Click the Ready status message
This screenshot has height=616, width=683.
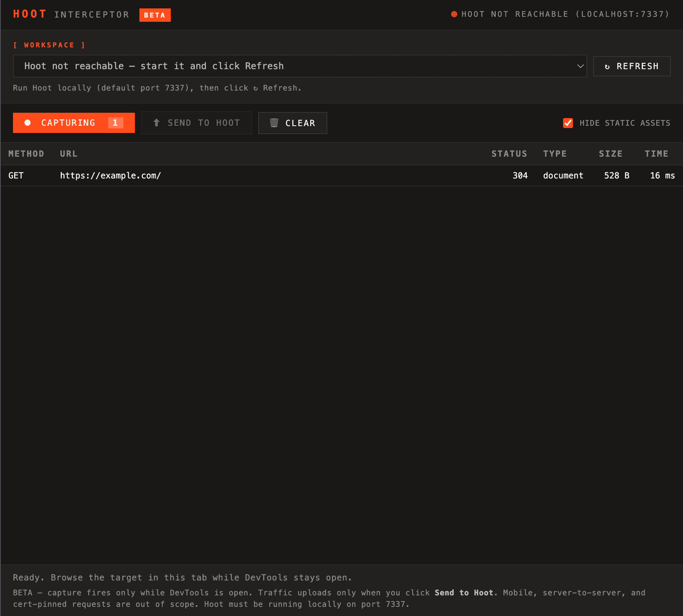[x=182, y=577]
